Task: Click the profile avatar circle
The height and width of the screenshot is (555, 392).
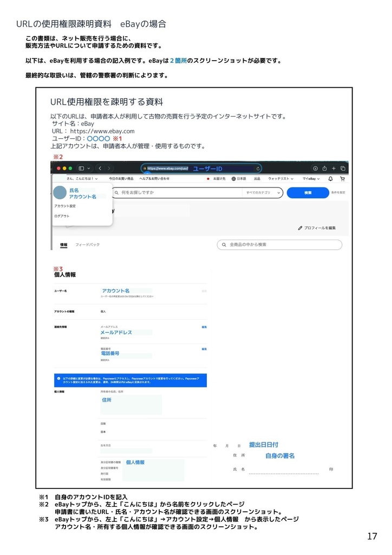Action: pos(60,193)
